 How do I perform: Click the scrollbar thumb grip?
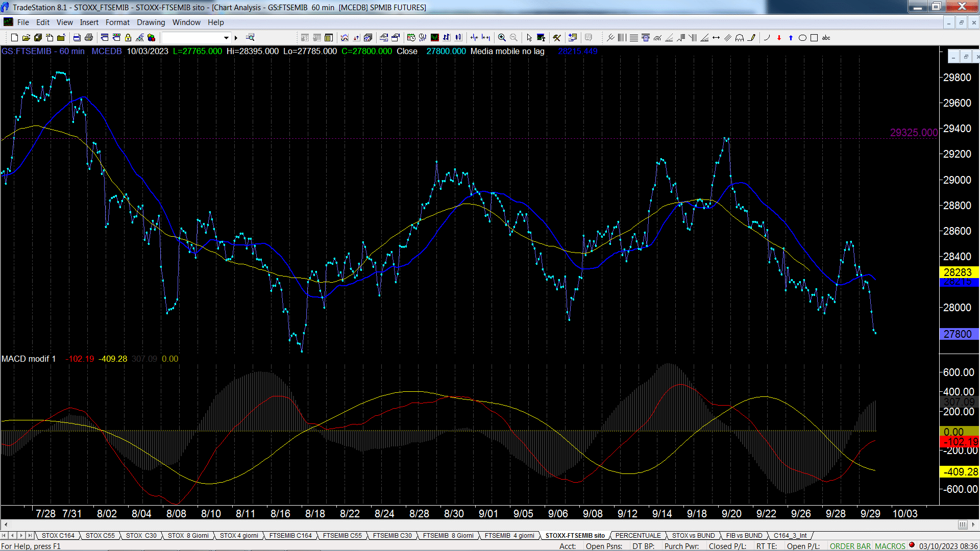(x=963, y=524)
